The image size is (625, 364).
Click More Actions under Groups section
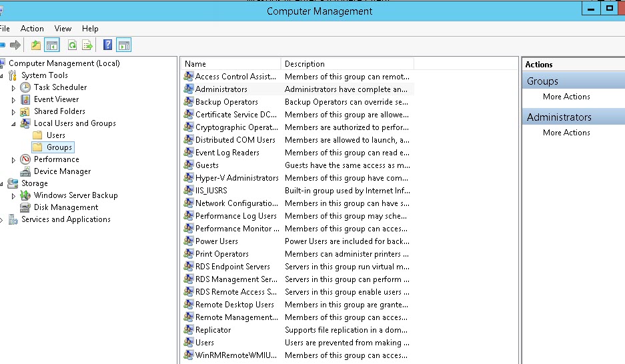566,97
